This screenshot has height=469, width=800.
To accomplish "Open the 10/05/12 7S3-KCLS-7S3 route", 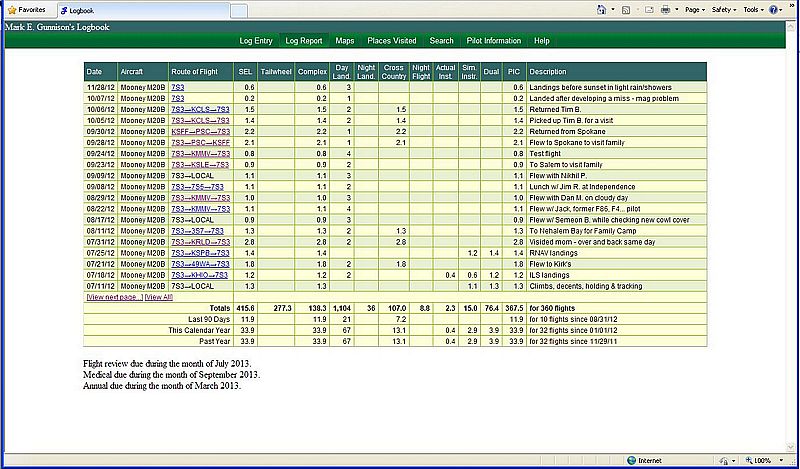I will tap(200, 121).
